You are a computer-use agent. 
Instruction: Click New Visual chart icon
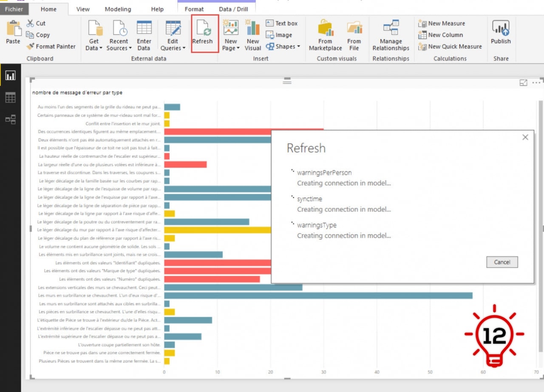pyautogui.click(x=253, y=28)
